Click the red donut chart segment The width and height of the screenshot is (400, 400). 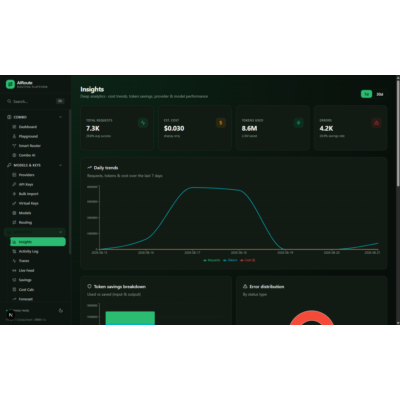coord(311,317)
